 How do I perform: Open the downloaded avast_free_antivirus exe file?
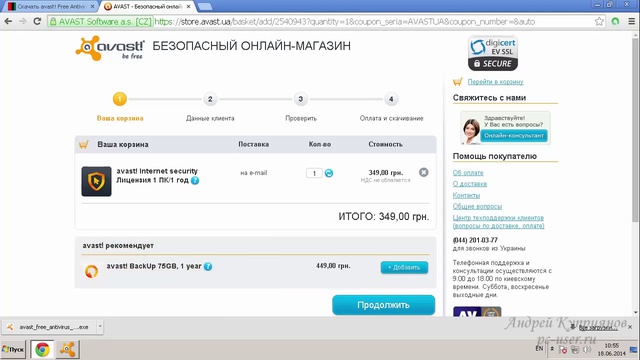(x=50, y=327)
